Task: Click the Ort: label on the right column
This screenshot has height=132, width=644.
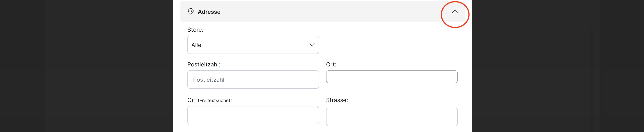Action: tap(331, 64)
